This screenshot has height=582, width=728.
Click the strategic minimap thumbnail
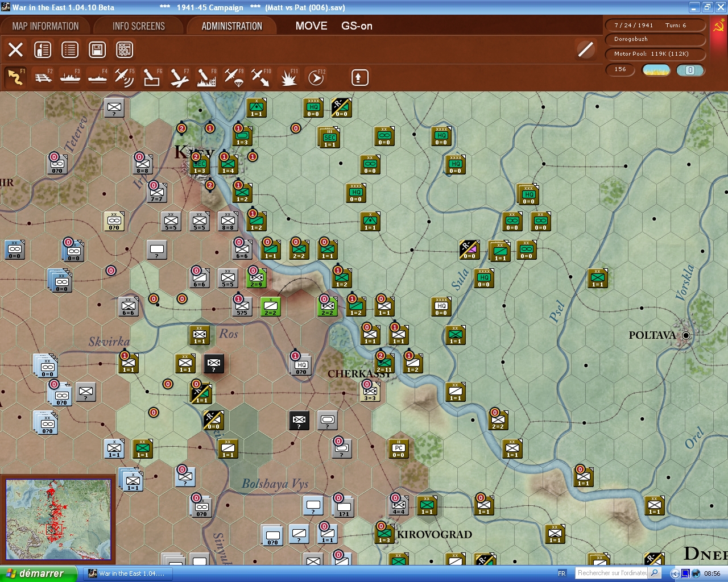[x=58, y=519]
